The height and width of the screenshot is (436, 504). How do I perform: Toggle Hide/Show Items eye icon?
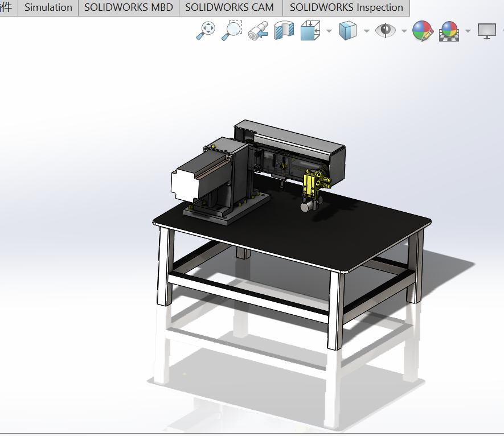coord(386,31)
